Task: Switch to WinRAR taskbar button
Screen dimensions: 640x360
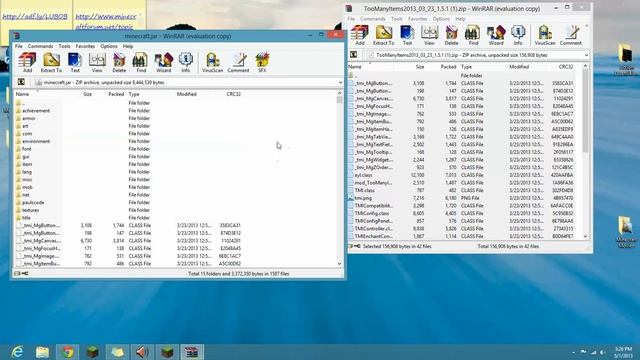Action: [192, 351]
